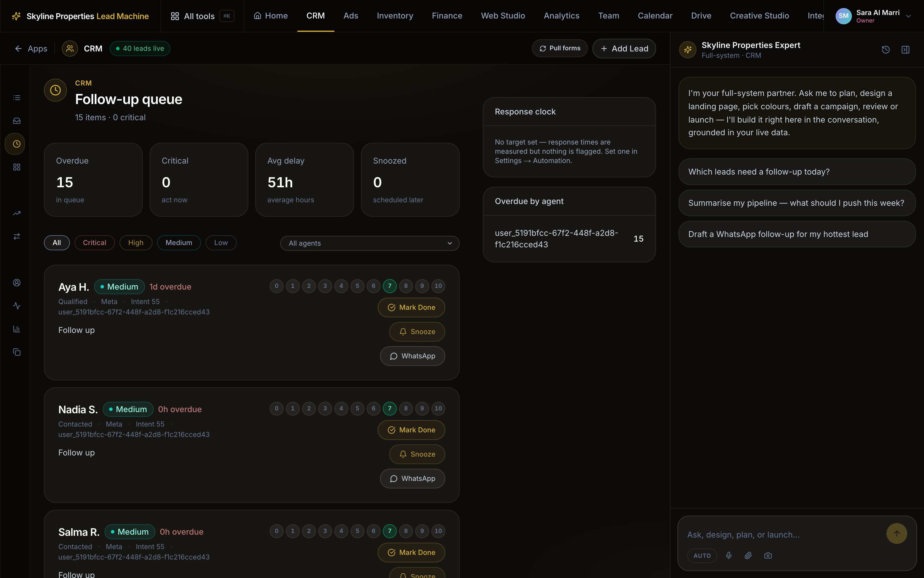924x578 pixels.
Task: Mark Aya H. follow-up as done
Action: tap(411, 307)
